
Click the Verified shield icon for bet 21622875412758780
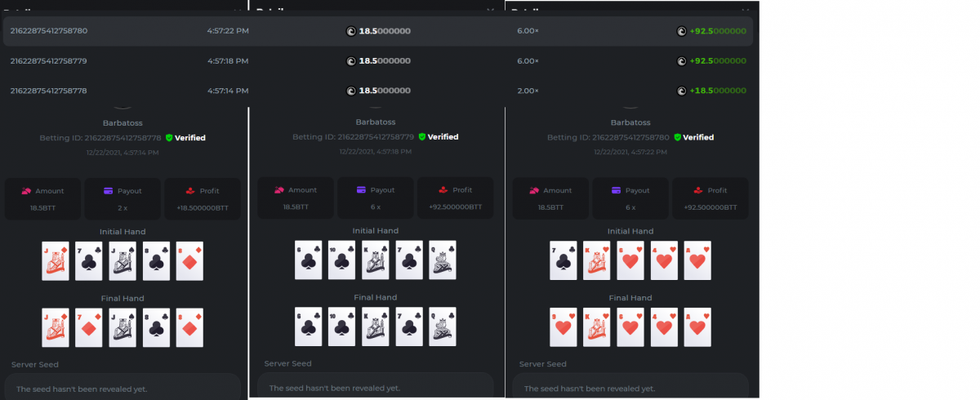click(677, 138)
